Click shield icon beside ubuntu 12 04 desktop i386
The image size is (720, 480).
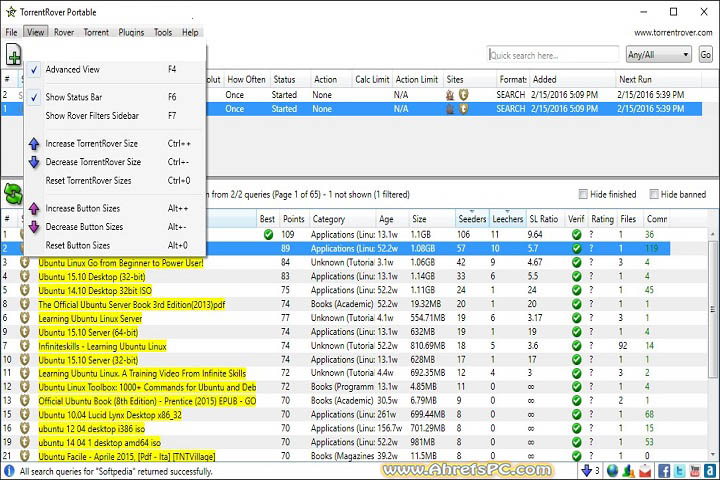pos(25,429)
